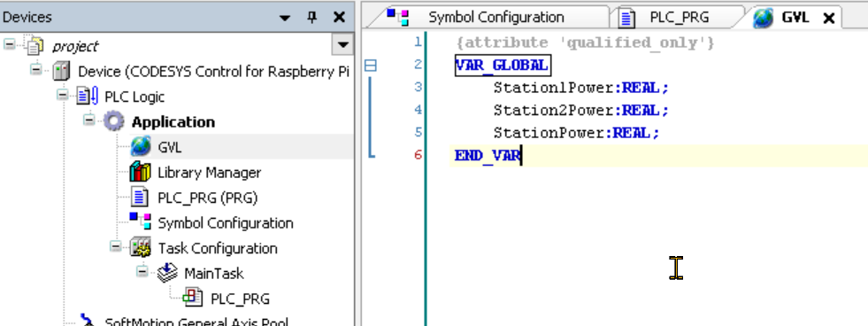868x326 pixels.
Task: Click the PLC_PRG task call icon
Action: click(x=193, y=297)
